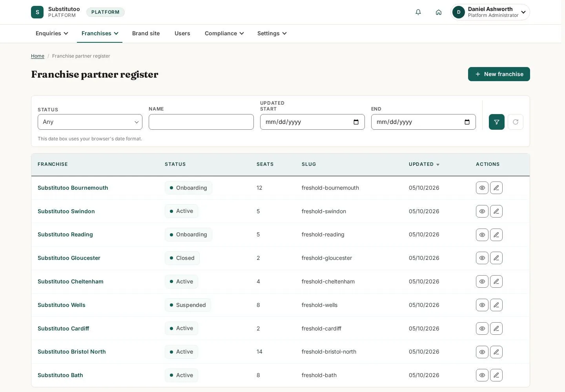
Task: Apply the filter with the funnel button
Action: click(x=497, y=122)
